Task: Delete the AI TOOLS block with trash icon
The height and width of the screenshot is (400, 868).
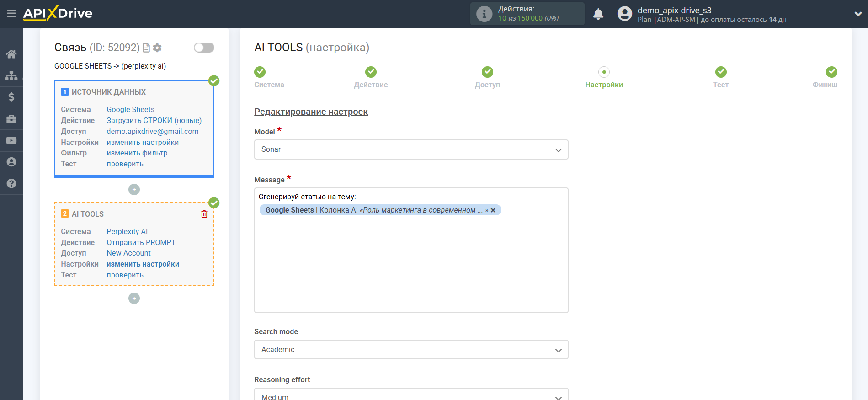Action: point(204,214)
